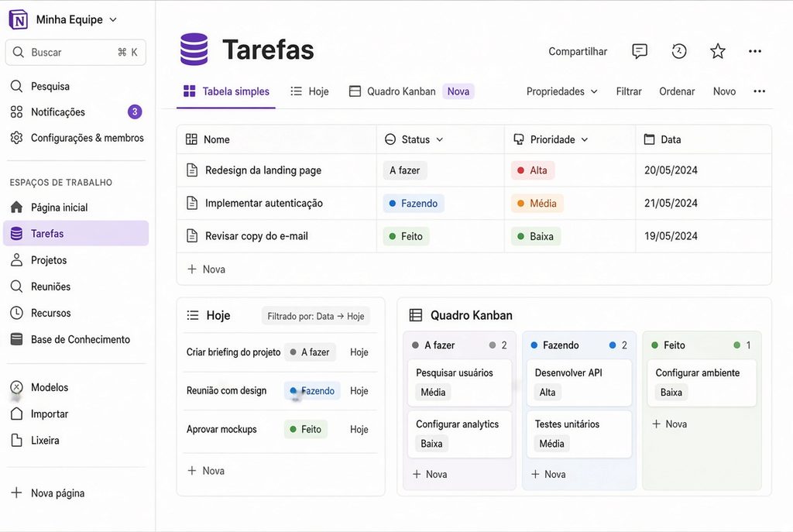Click Novo in the view toolbar
The height and width of the screenshot is (532, 793).
click(x=724, y=91)
